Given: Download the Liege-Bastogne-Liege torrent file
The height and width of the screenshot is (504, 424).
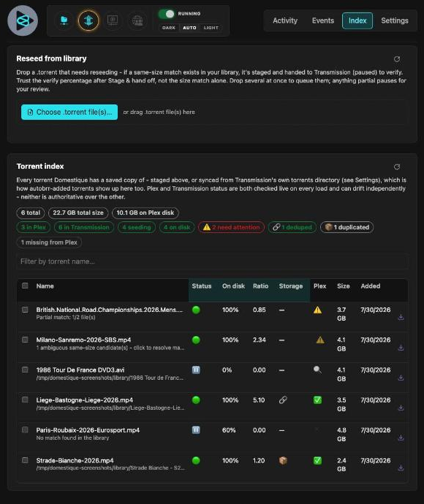Looking at the screenshot, I should [x=401, y=408].
